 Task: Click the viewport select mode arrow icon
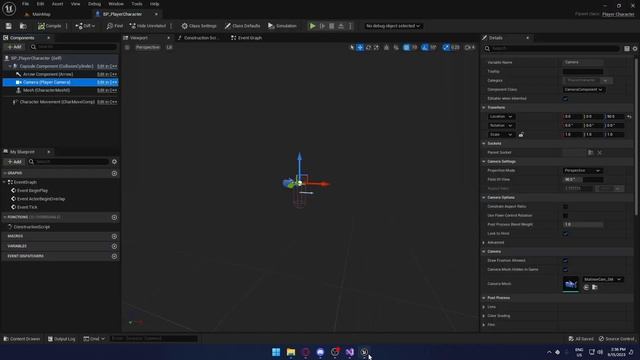tap(352, 47)
